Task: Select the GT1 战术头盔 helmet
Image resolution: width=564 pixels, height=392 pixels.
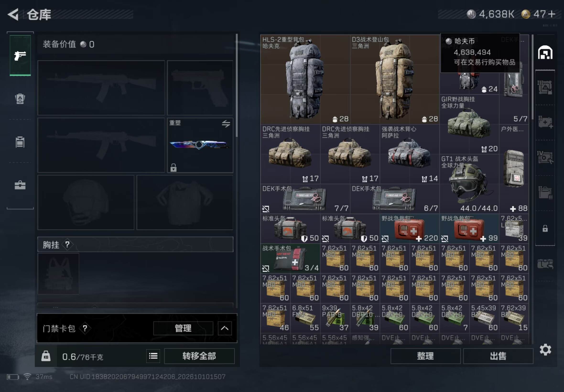Action: coord(469,184)
